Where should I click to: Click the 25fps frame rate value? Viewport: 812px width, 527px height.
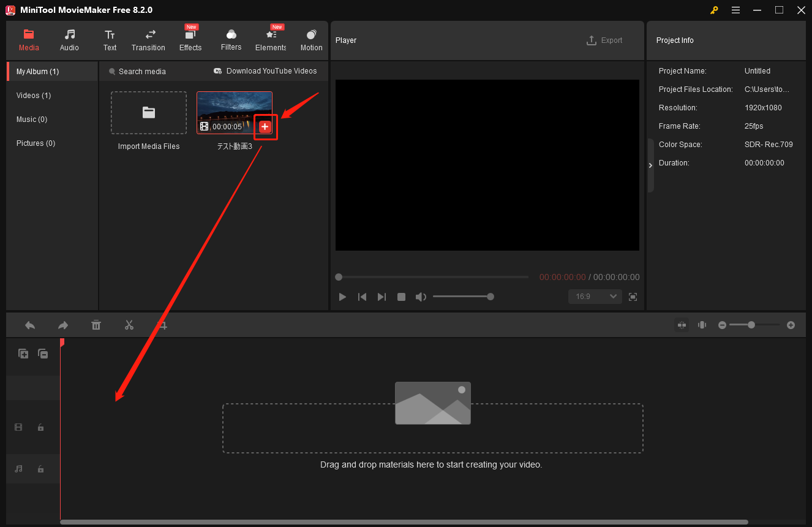(x=754, y=126)
